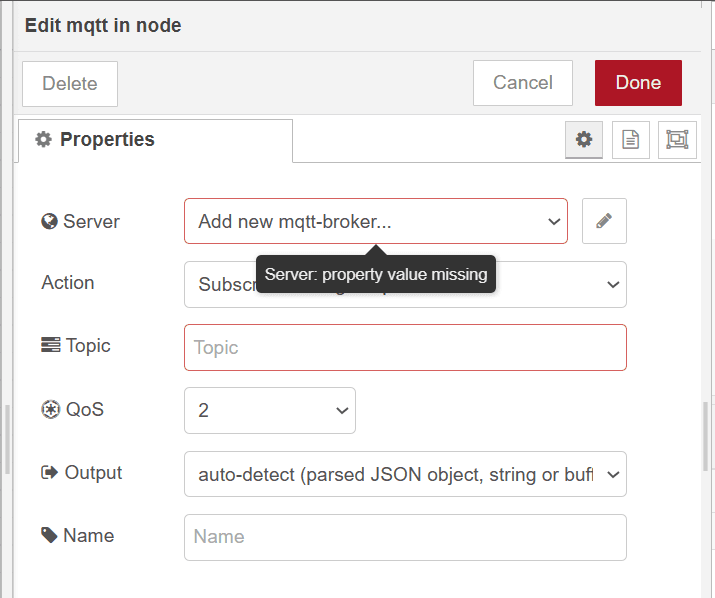
Task: Delete the mqtt in node
Action: (70, 84)
